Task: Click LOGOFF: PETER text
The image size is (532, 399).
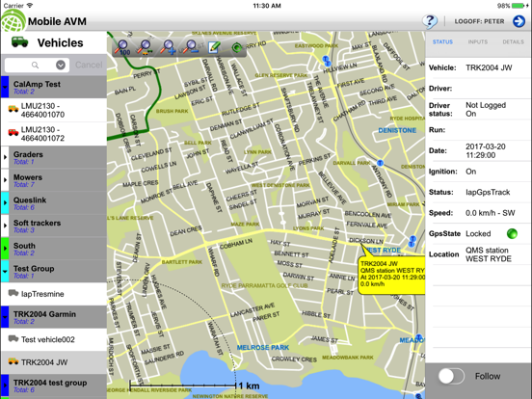Action: coord(479,21)
